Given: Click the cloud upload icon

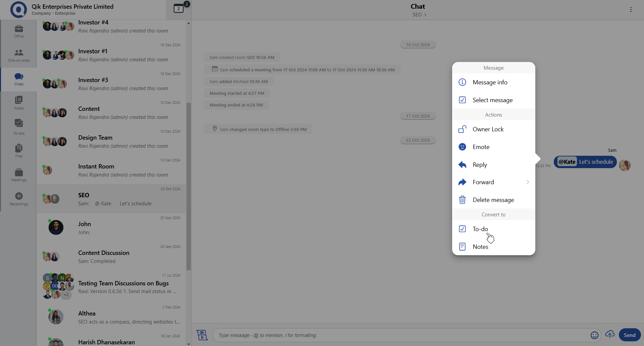Looking at the screenshot, I should 610,334.
